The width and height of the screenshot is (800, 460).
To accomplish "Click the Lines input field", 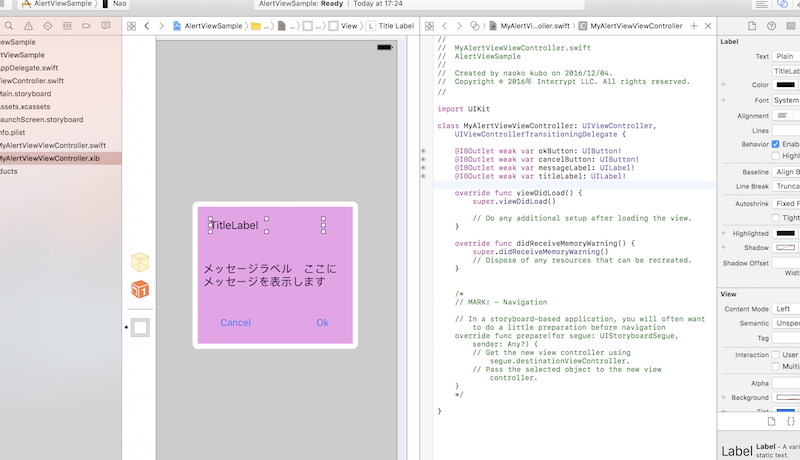I will 786,131.
